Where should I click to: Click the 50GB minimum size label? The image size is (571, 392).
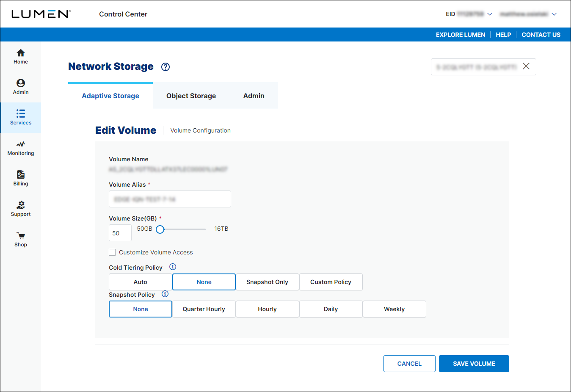(145, 229)
